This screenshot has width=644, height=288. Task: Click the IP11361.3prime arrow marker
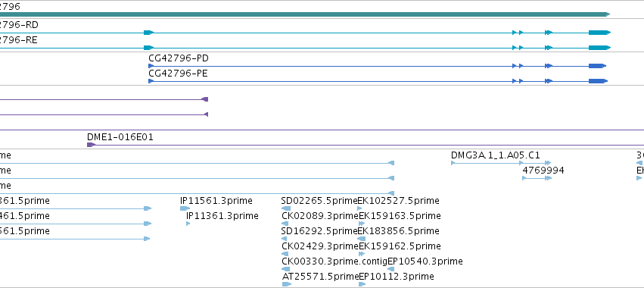click(x=188, y=224)
